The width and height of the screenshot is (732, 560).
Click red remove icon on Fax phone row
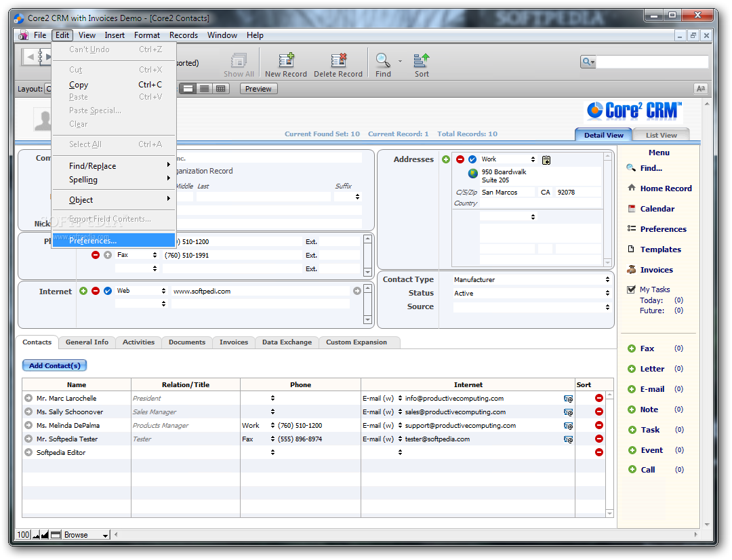point(96,255)
